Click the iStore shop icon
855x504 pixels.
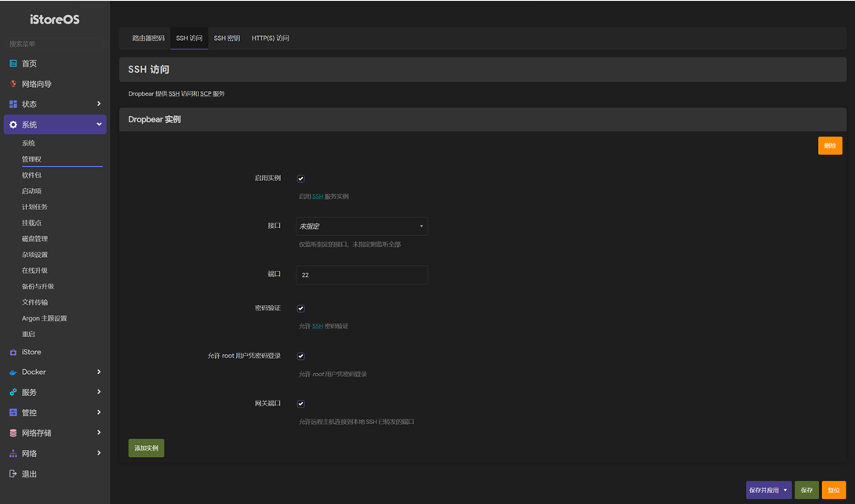tap(13, 353)
